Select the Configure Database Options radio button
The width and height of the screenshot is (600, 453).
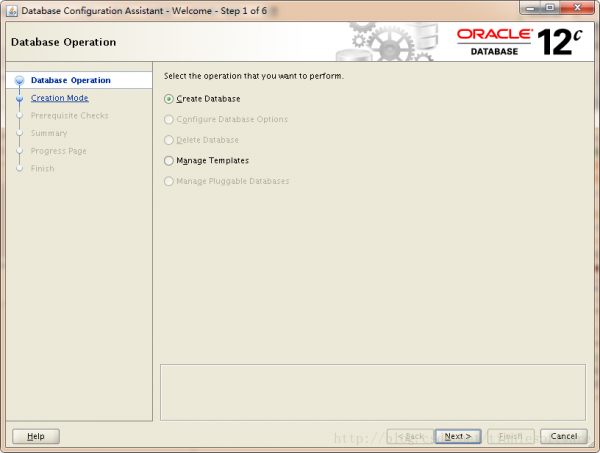click(169, 119)
